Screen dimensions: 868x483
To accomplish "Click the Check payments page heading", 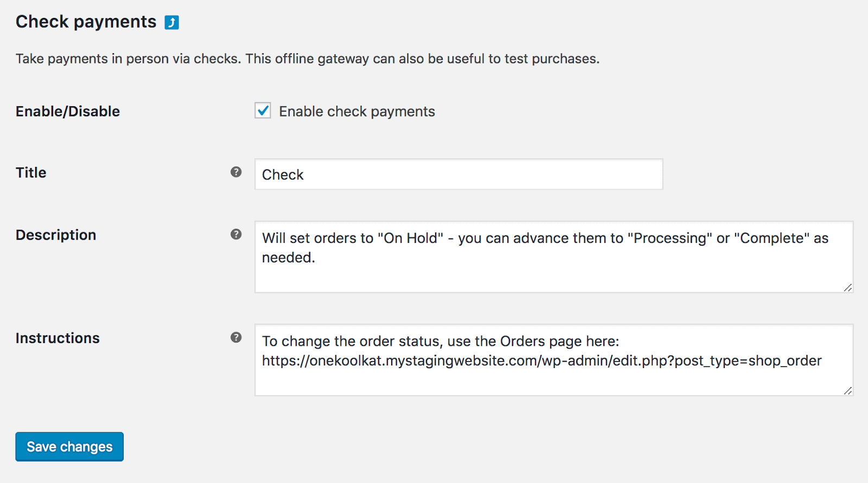I will [85, 22].
